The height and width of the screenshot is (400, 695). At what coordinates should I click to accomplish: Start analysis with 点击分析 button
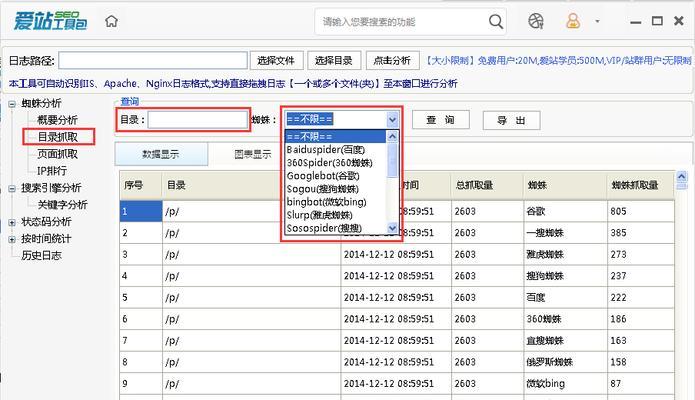392,60
